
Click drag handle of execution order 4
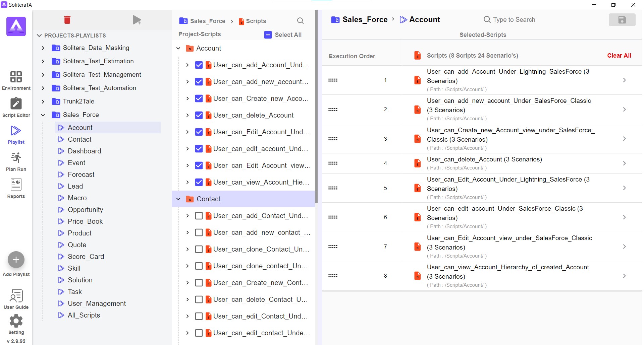333,163
